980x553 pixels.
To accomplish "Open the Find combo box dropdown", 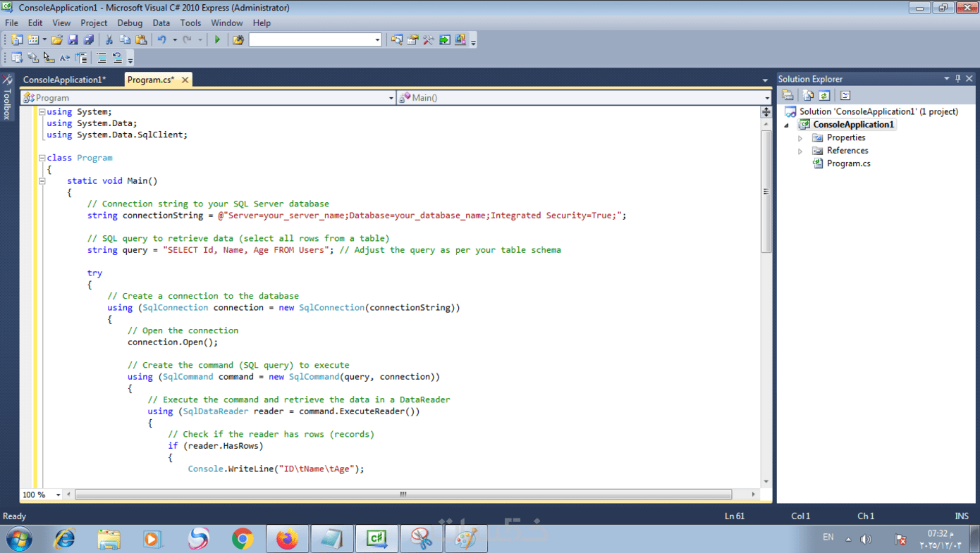I will coord(378,40).
